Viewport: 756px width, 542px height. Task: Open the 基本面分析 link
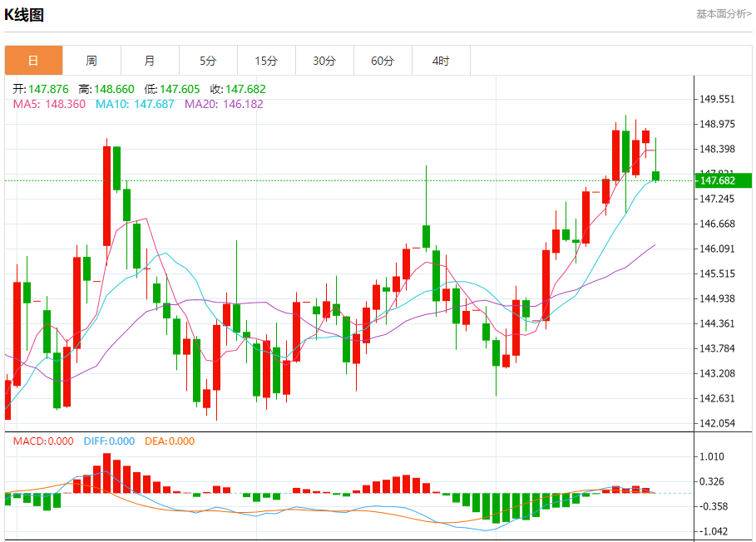(x=724, y=14)
